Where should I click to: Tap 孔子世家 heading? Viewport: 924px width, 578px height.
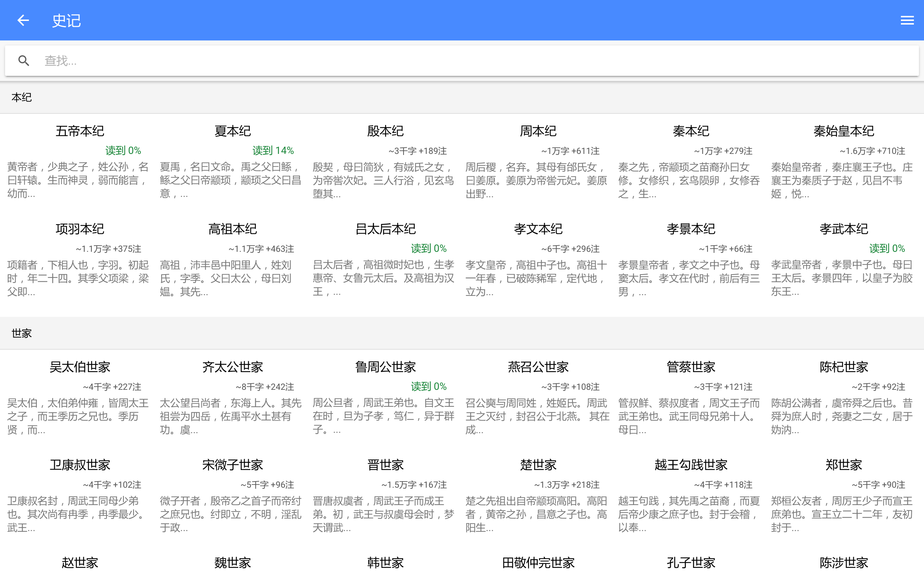[691, 563]
